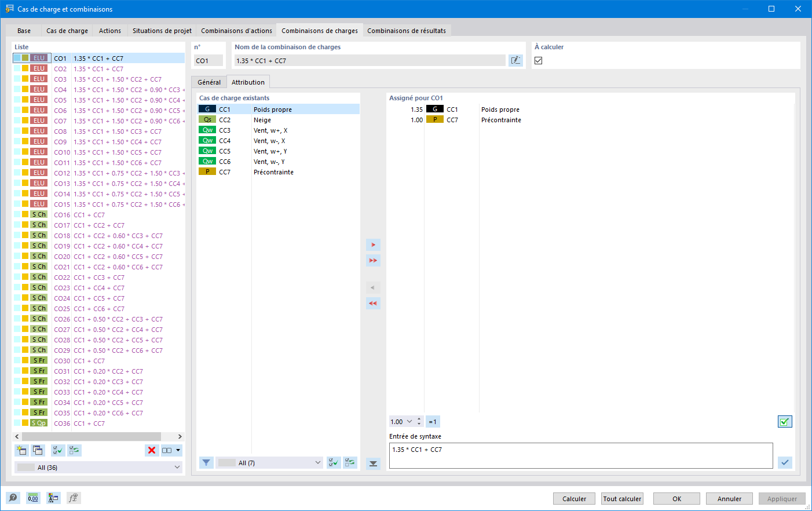Screen dimensions: 812x511
Task: Select combination CO3 in the list
Action: coord(98,79)
